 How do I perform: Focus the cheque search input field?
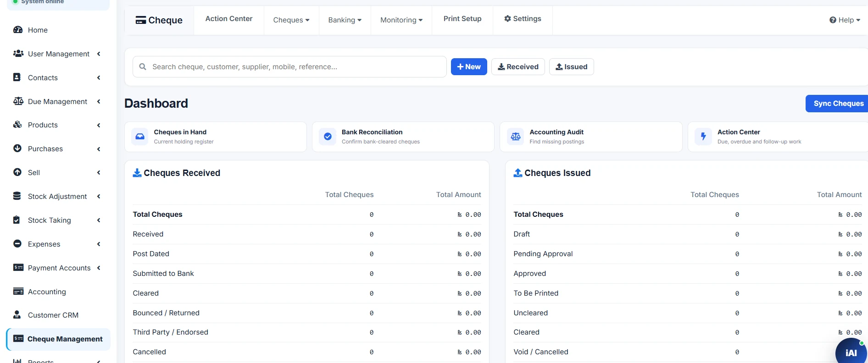click(289, 67)
